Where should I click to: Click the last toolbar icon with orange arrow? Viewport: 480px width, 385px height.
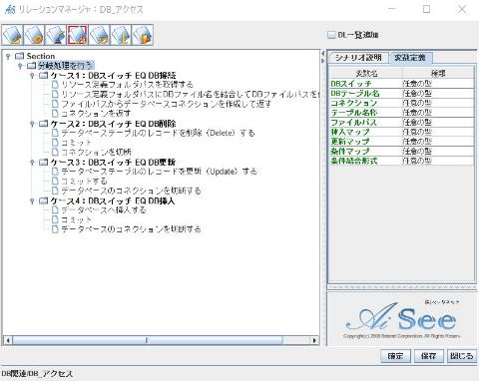pyautogui.click(x=142, y=35)
